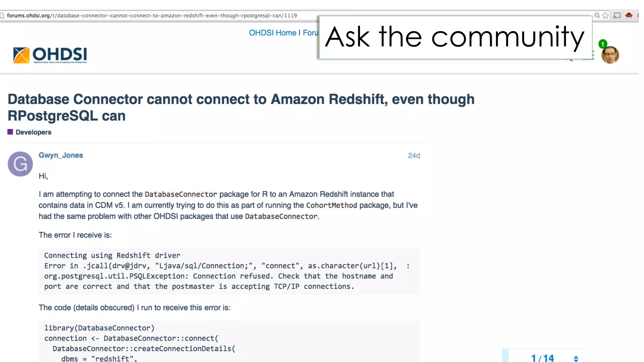Open the Gwyn_Jones username link
The image size is (644, 362).
[x=61, y=155]
